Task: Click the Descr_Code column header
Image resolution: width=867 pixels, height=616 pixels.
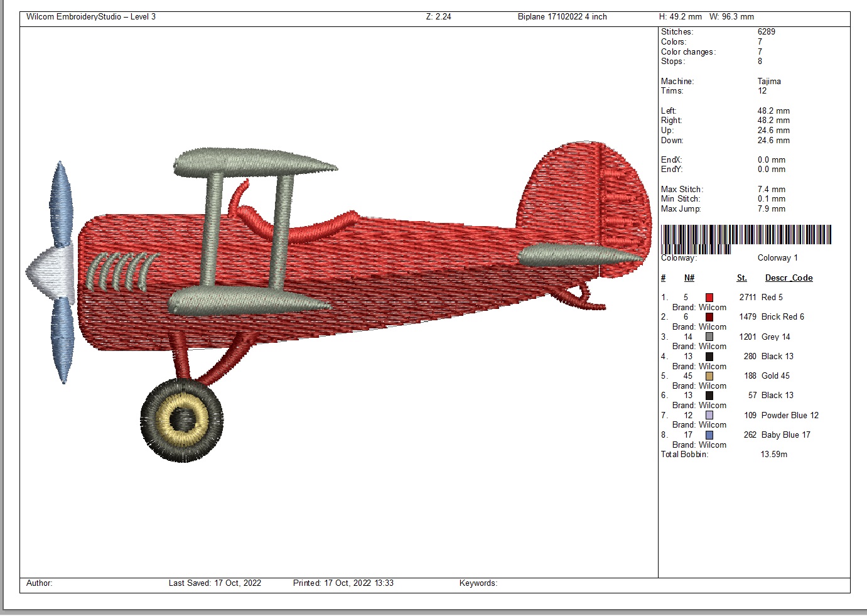Action: (789, 278)
